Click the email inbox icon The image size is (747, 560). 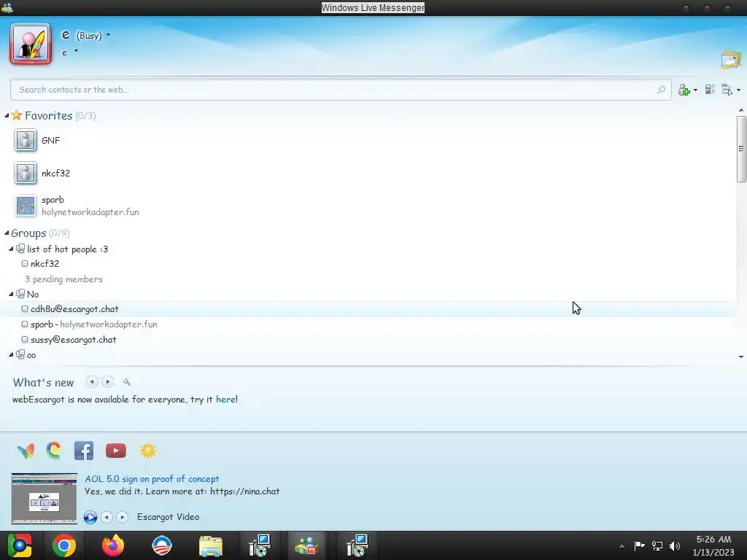731,60
